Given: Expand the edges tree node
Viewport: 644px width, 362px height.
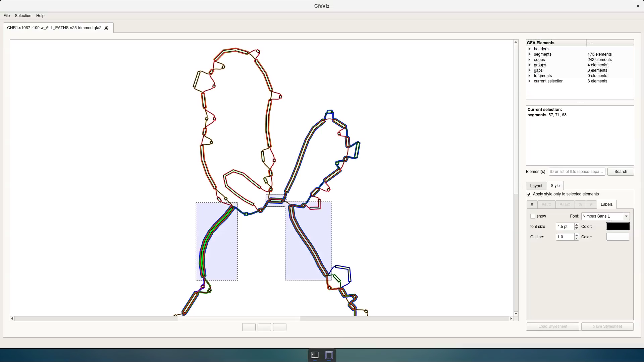Looking at the screenshot, I should pos(530,60).
